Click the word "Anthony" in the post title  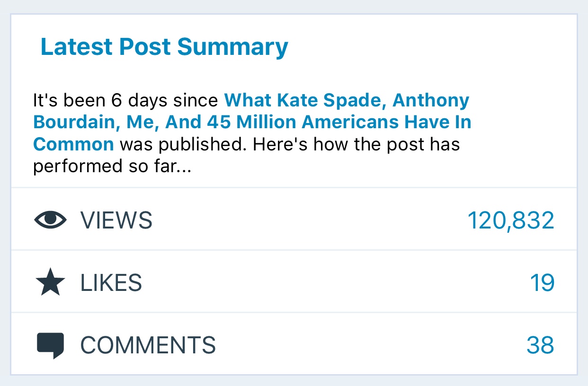(431, 100)
